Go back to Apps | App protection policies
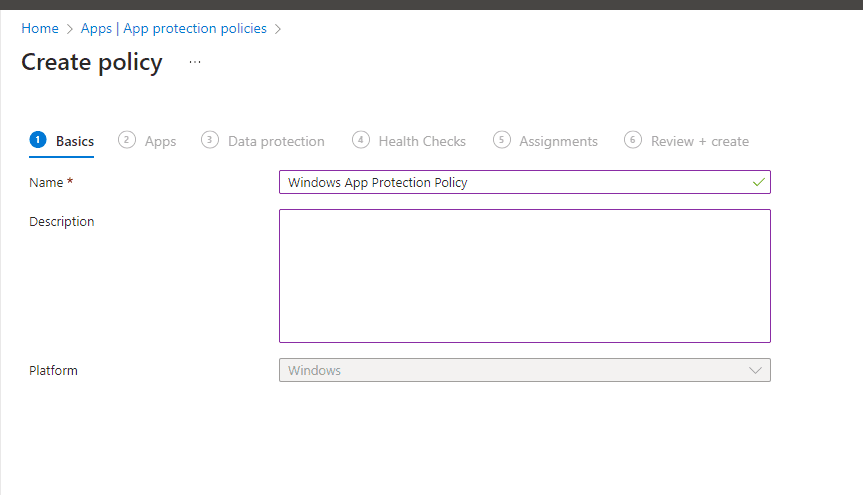Image resolution: width=863 pixels, height=495 pixels. click(174, 29)
